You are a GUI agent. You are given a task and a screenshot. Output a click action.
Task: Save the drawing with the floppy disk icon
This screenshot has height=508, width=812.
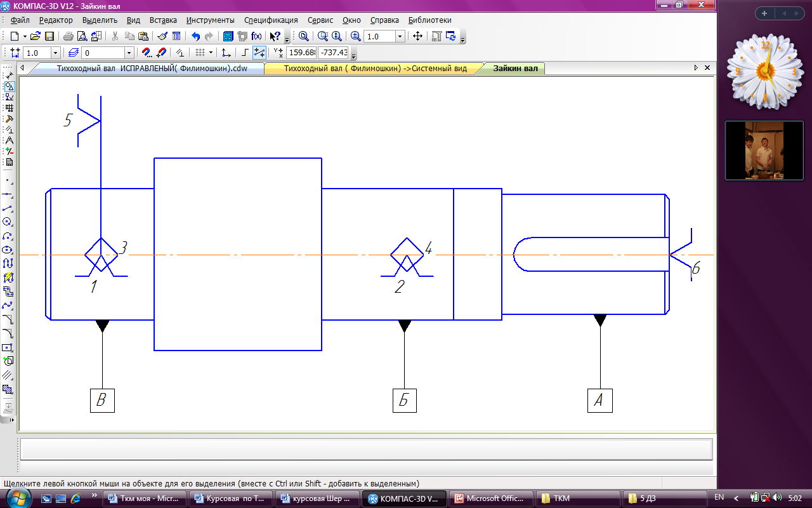(x=49, y=36)
